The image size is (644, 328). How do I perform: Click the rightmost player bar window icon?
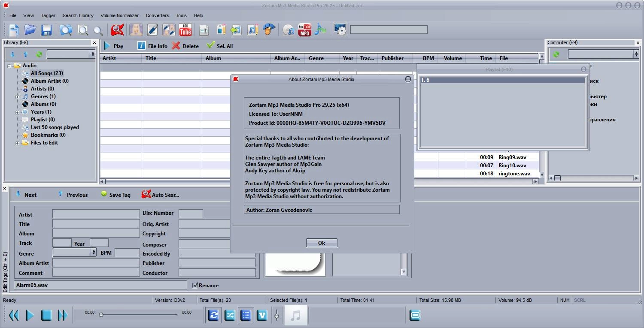click(x=415, y=316)
